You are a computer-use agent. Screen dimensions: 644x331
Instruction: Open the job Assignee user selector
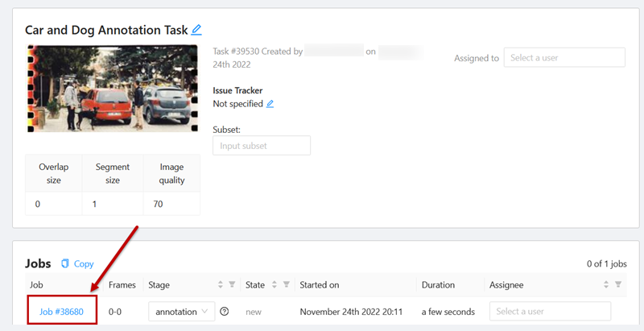click(550, 312)
